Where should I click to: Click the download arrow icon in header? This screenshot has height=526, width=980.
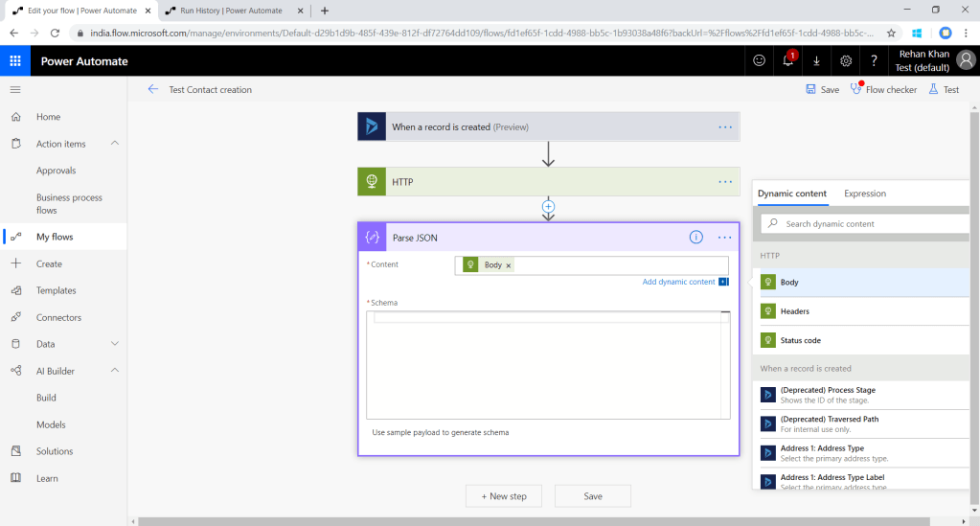click(816, 60)
